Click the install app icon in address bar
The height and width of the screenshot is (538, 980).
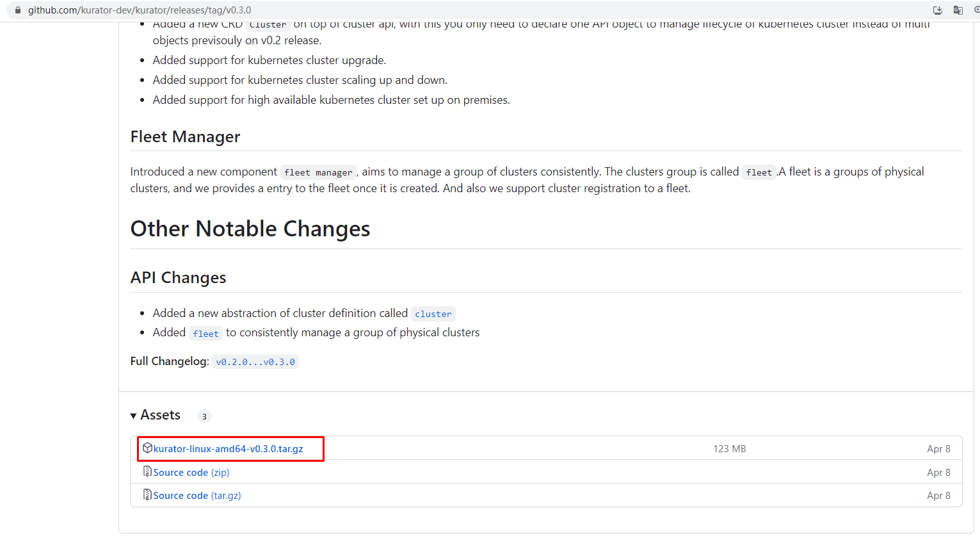point(938,10)
